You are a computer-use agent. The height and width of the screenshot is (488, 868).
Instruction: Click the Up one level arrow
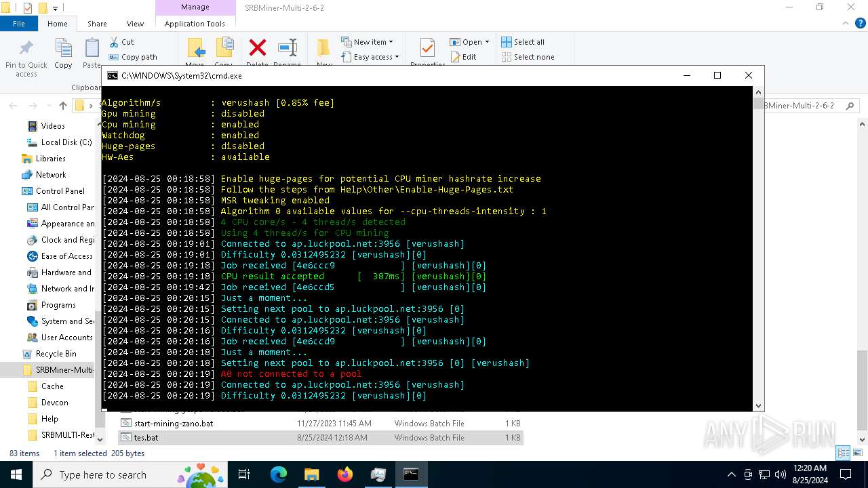[x=63, y=106]
